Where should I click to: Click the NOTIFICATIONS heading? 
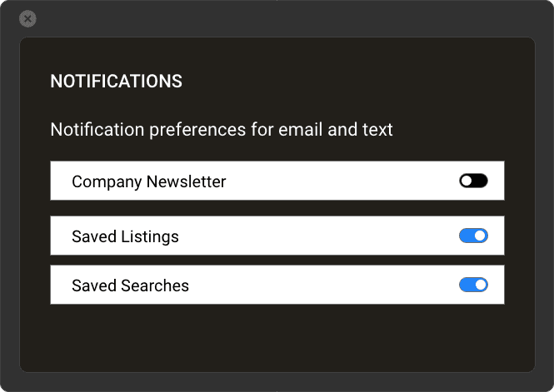click(116, 82)
